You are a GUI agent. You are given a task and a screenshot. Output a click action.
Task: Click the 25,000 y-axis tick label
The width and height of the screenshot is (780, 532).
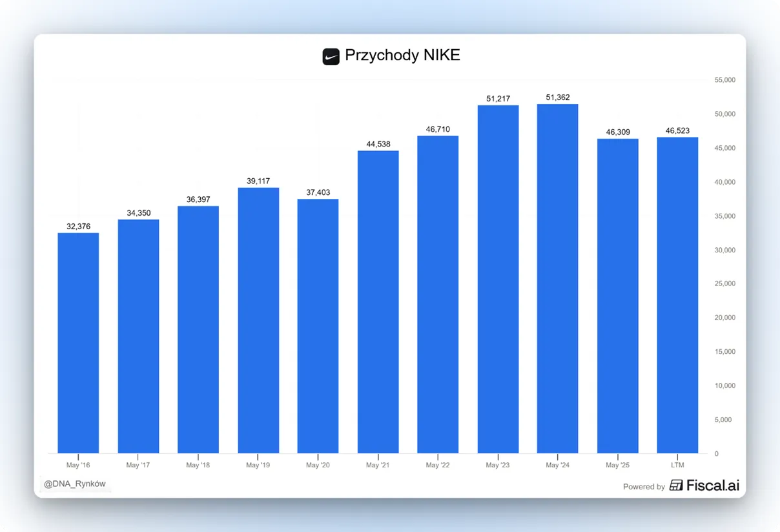724,284
